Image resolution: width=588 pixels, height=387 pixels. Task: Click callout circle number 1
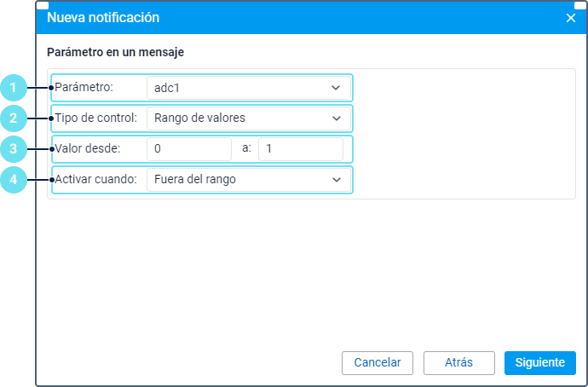14,88
